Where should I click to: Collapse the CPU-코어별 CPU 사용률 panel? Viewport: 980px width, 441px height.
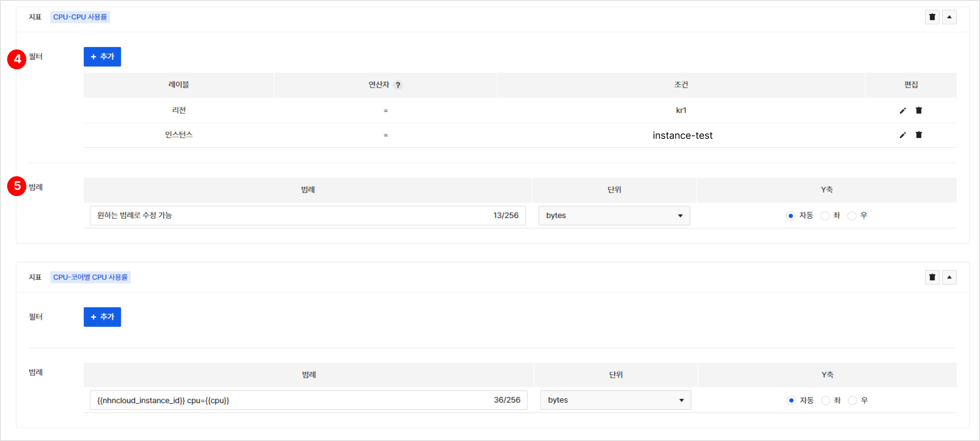click(x=949, y=277)
